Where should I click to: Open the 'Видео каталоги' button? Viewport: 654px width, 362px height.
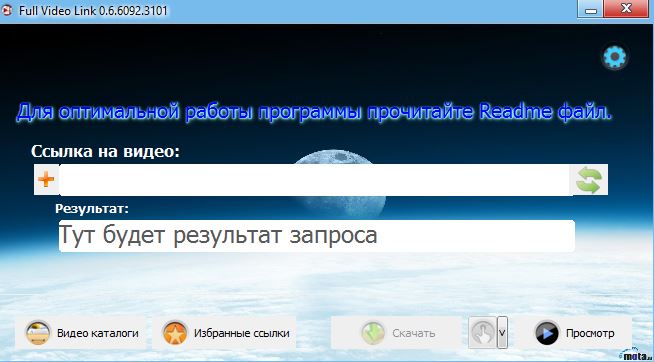(81, 333)
